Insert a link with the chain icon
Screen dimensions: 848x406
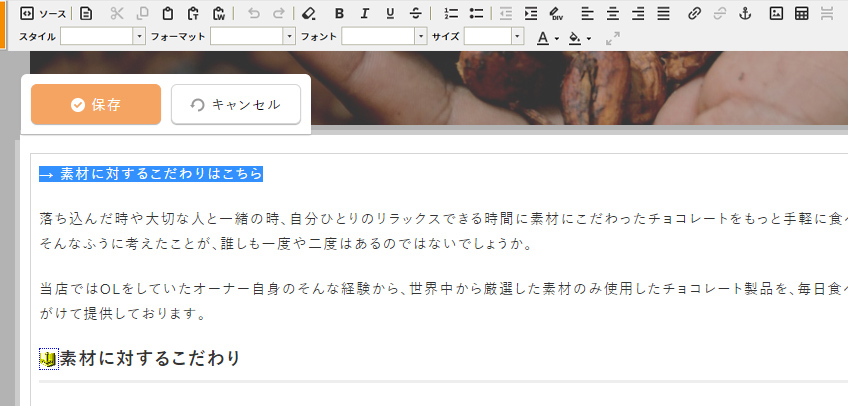tap(694, 13)
